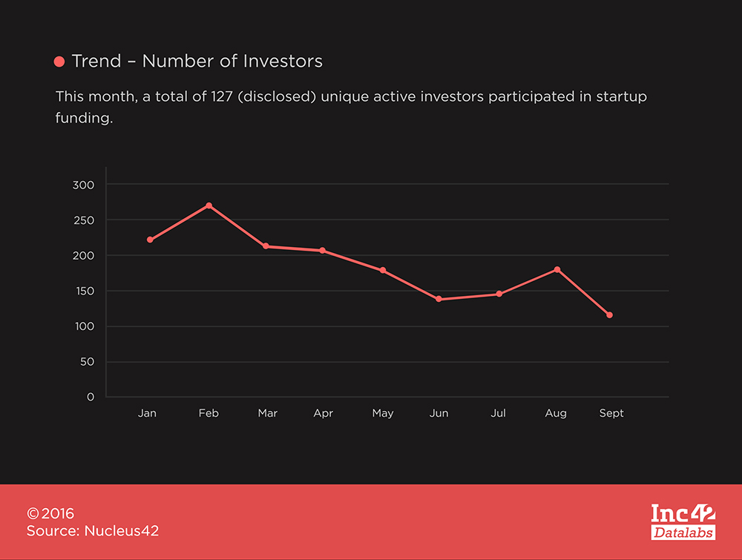Click the 150 y-axis label
This screenshot has height=560, width=742.
point(85,291)
